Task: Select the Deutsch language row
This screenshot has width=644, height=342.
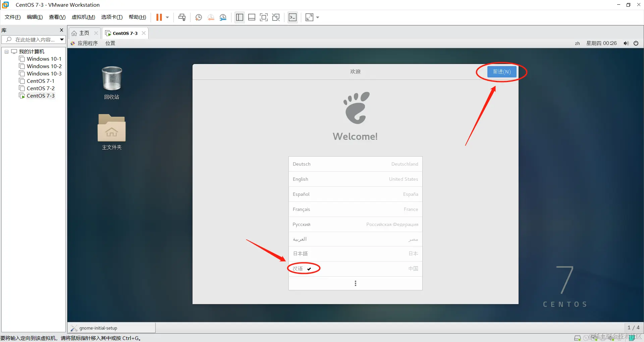Action: pyautogui.click(x=355, y=164)
